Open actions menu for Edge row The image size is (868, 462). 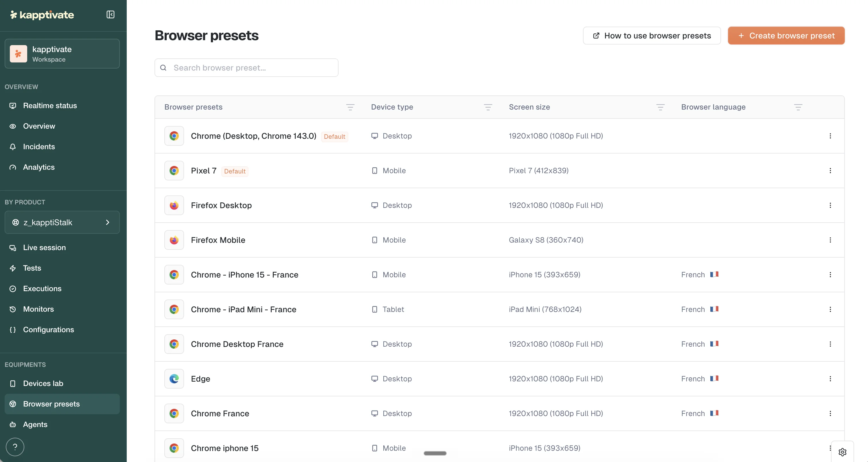click(830, 379)
